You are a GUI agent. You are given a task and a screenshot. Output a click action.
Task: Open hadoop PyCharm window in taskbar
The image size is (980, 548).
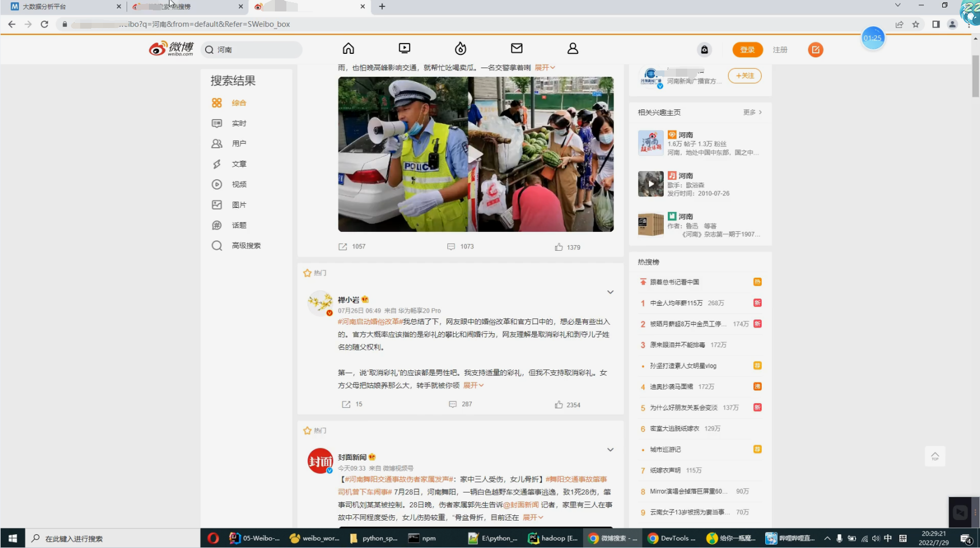click(553, 538)
